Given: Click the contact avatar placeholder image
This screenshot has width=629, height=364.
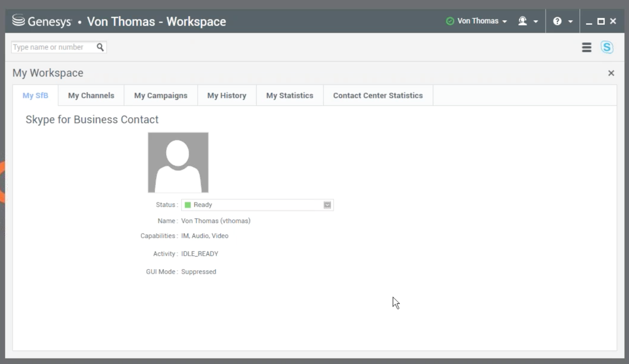Looking at the screenshot, I should coord(178,162).
